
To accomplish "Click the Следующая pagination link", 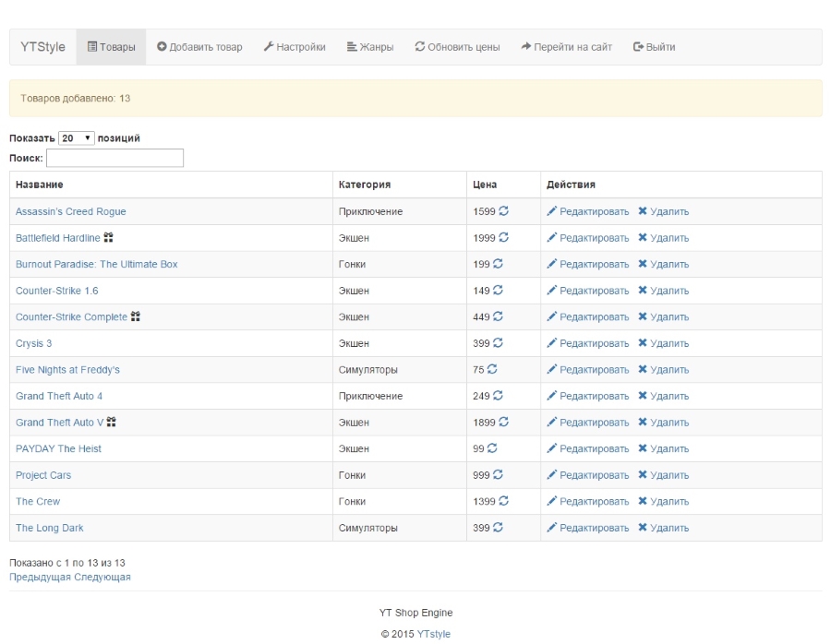I will (x=102, y=578).
